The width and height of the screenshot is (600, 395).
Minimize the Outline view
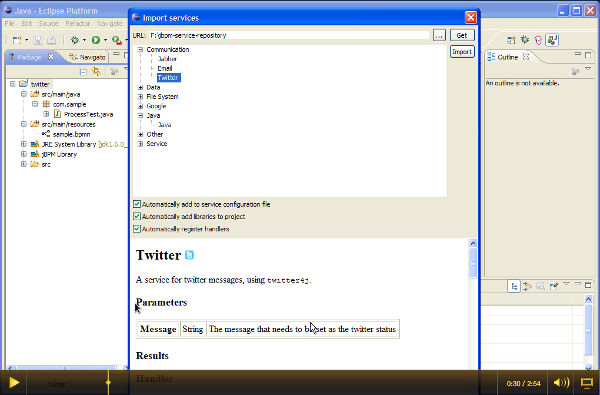click(578, 55)
